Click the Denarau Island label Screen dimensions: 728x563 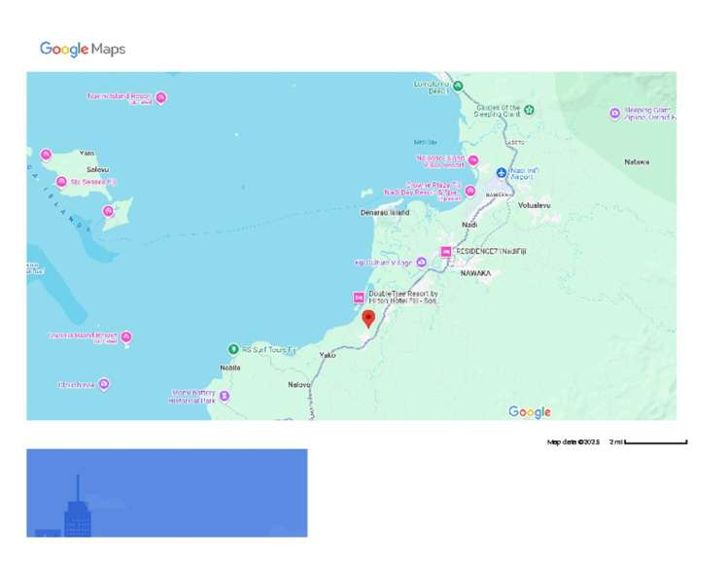pos(385,212)
